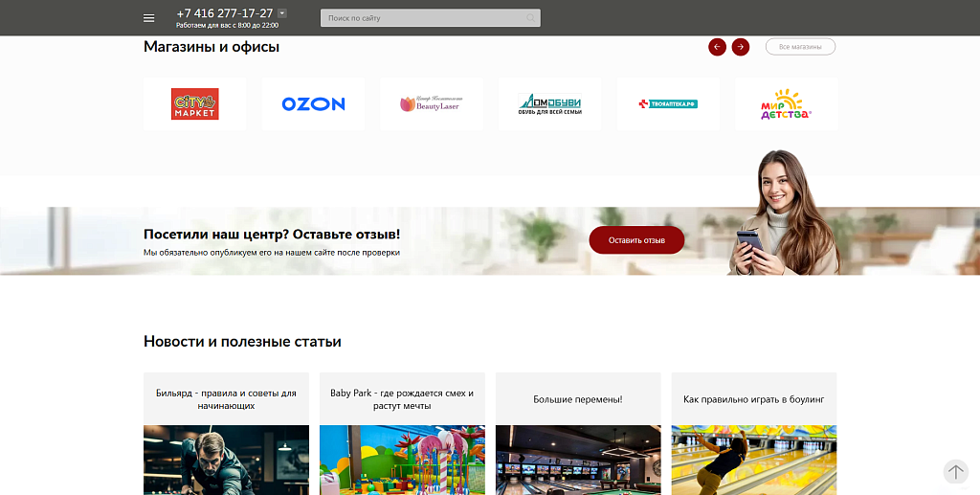Open the hamburger menu
Screen dimensions: 980x495
click(x=148, y=18)
